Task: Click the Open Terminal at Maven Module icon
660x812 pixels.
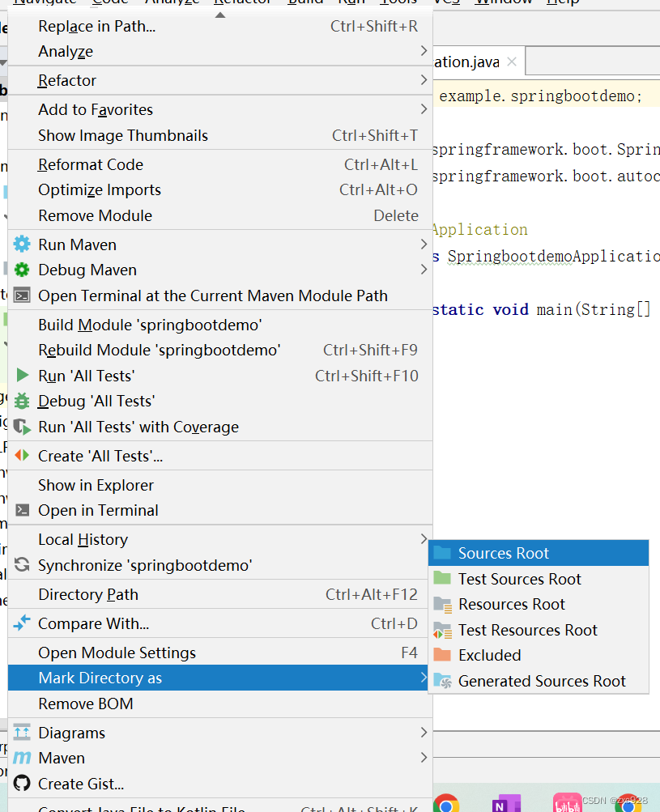Action: (22, 295)
